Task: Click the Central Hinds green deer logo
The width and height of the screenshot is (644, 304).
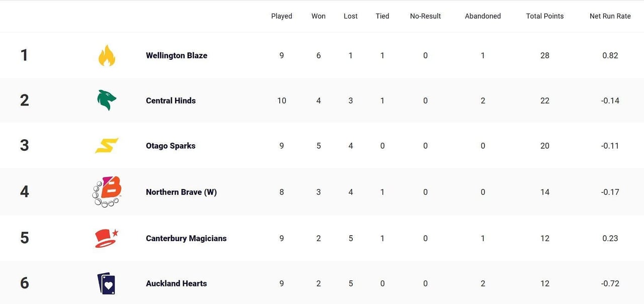Action: pyautogui.click(x=107, y=100)
